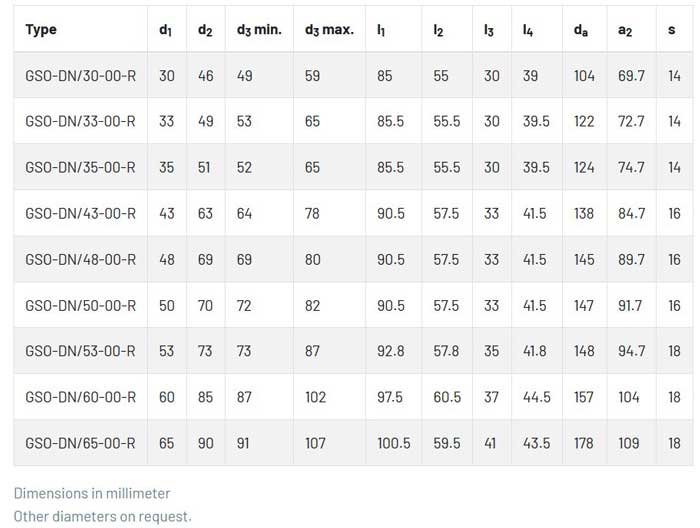Screen dimensions: 700x528
Task: Click the 100.5 value cell
Action: (x=393, y=443)
